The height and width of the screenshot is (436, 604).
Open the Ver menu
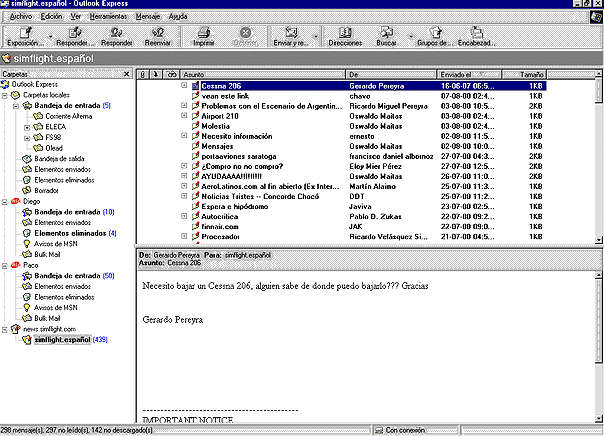(x=76, y=17)
